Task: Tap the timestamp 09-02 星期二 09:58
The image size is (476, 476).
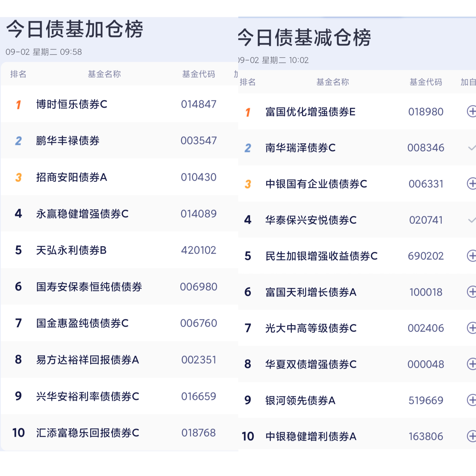Action: tap(44, 52)
